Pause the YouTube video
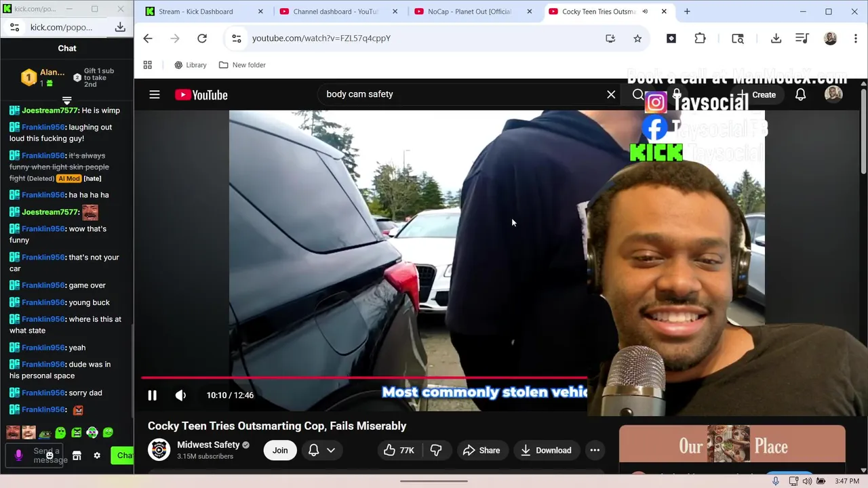 coord(153,395)
